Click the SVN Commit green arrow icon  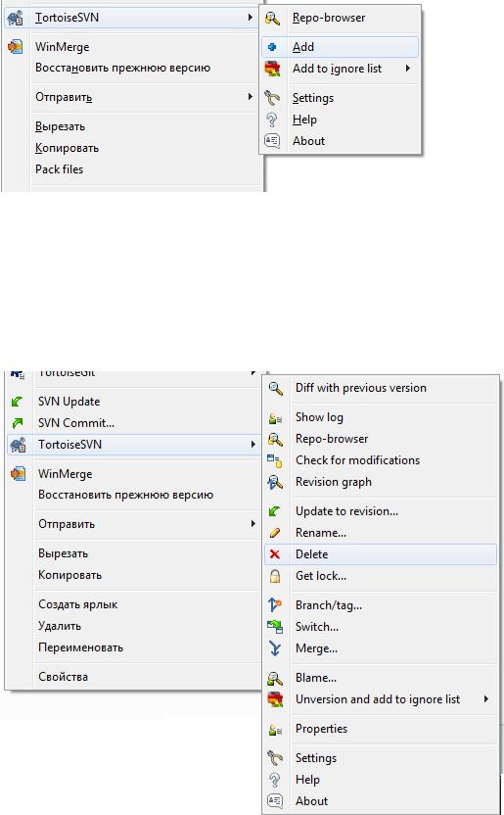tap(18, 423)
